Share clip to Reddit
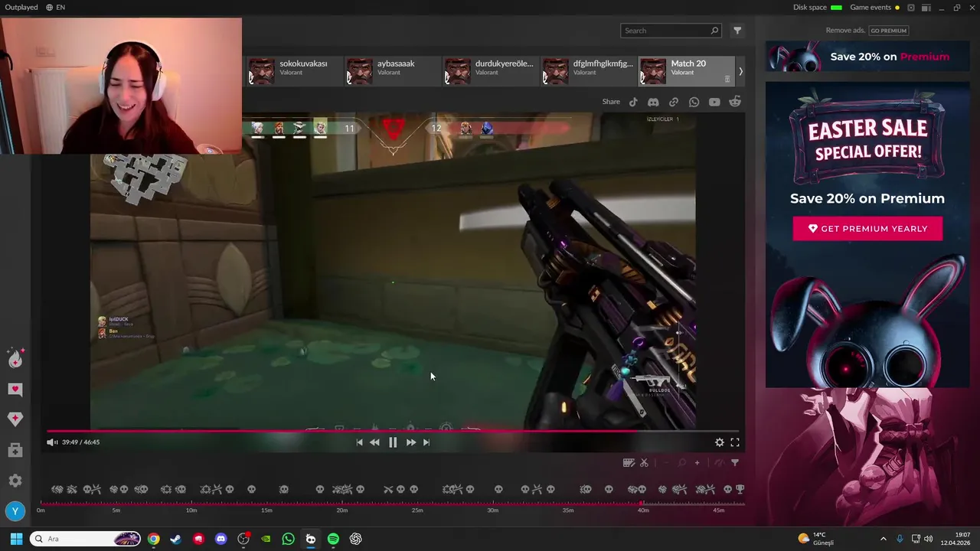 [735, 102]
